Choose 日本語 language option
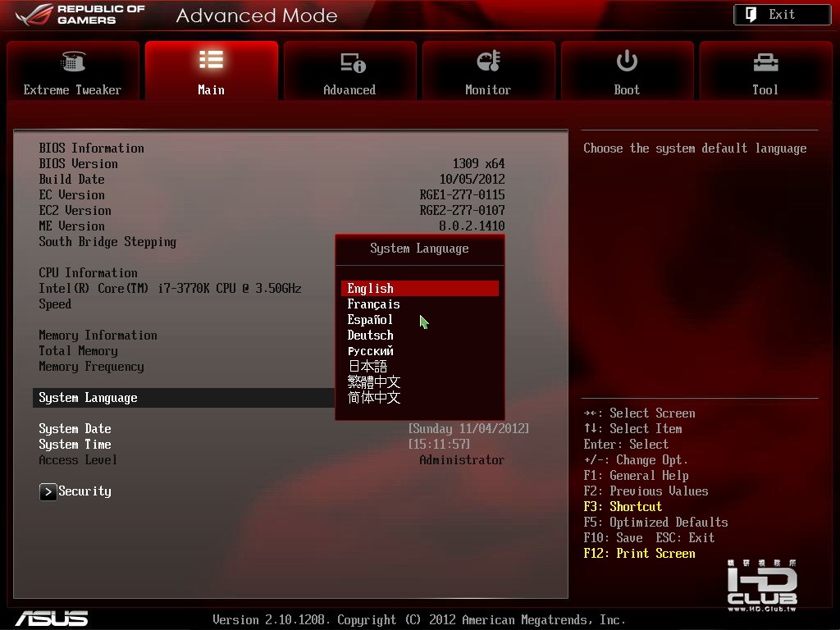Screen dimensions: 840x630 click(x=367, y=367)
